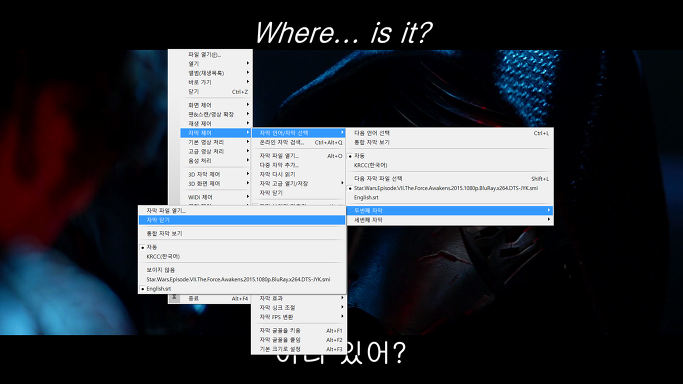Screen dimensions: 683x384
Task: Choose 다음 자막 파일 선택 Shift+L
Action: point(450,179)
